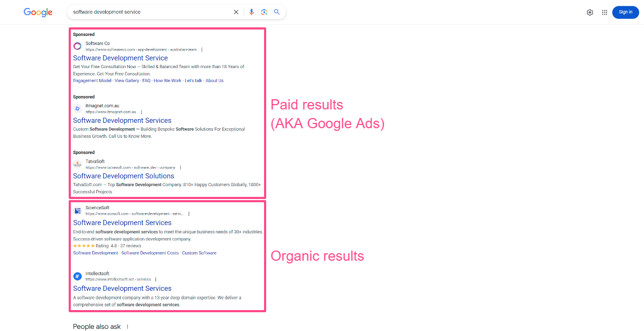The width and height of the screenshot is (644, 331).
Task: Follow the About Us sitelink
Action: tap(215, 80)
